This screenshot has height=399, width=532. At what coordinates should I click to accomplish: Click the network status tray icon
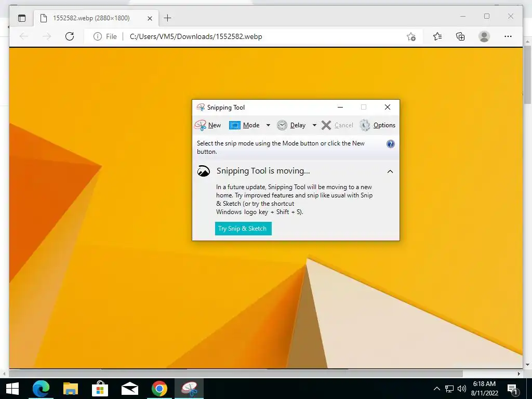pyautogui.click(x=449, y=389)
